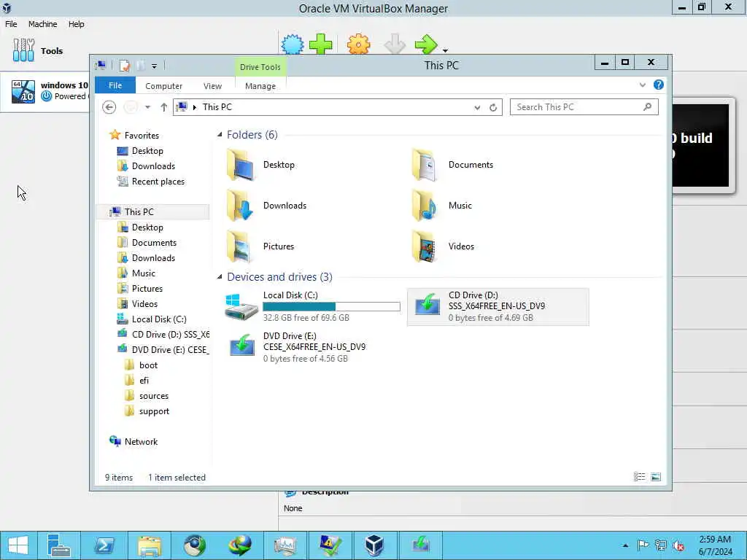Click the Explorer Back arrow button
Screen dimensions: 747x560
109,107
